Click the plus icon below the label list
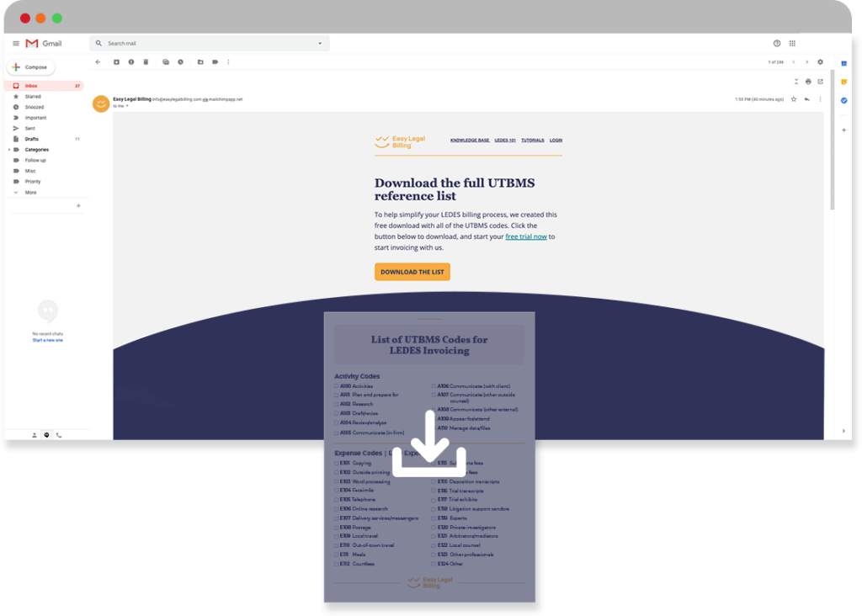Image resolution: width=862 pixels, height=616 pixels. [78, 205]
